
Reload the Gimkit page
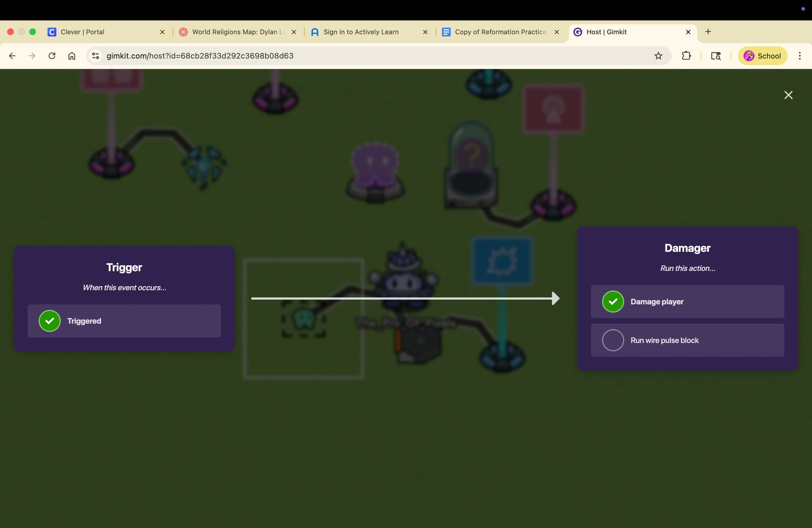click(x=52, y=56)
